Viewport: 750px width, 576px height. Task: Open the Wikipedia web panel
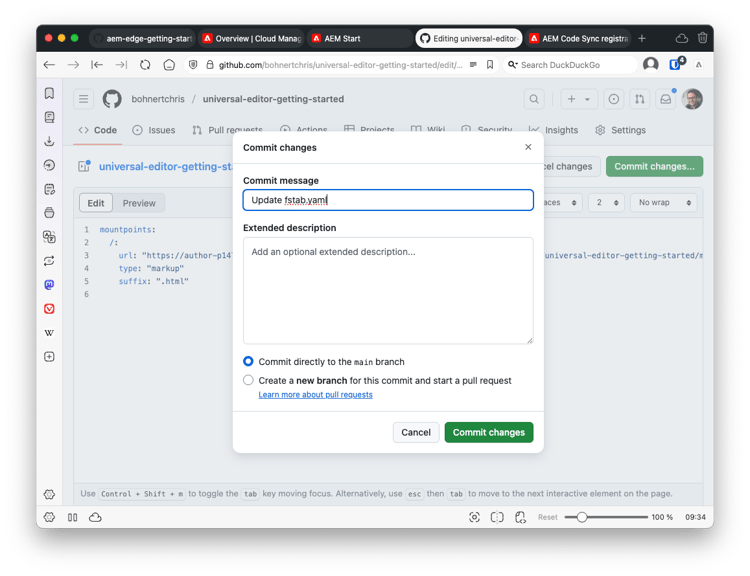(x=49, y=332)
